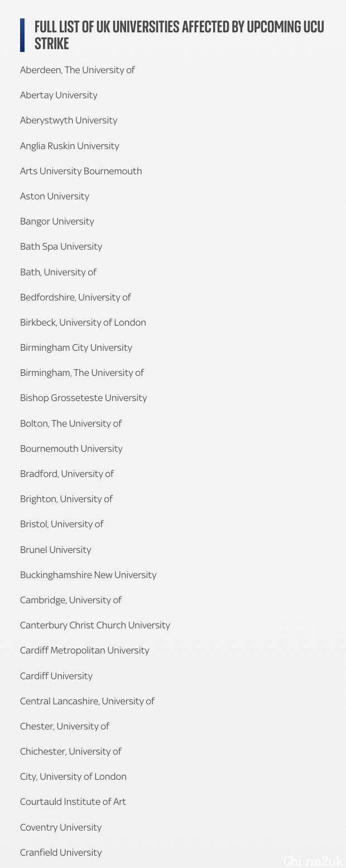Select Cardiff Metropolitan University entry
The width and height of the screenshot is (346, 868).
85,651
